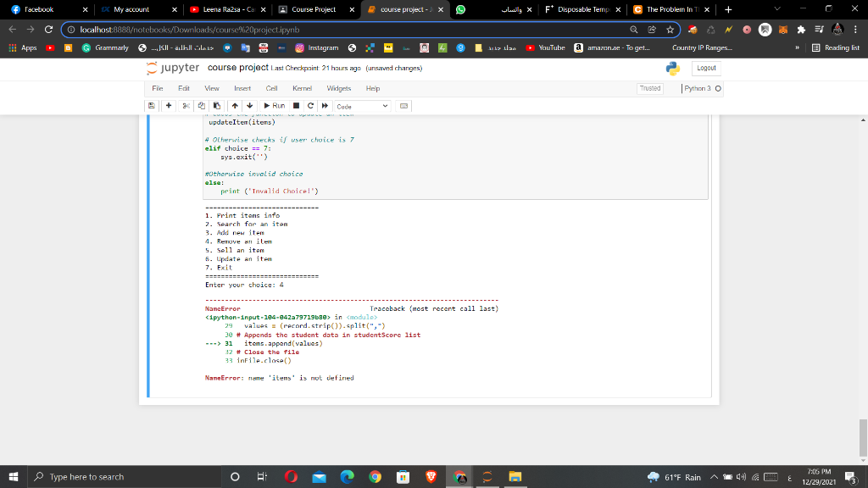Click the Jupyter logo
Screen dimensions: 868x488
172,68
